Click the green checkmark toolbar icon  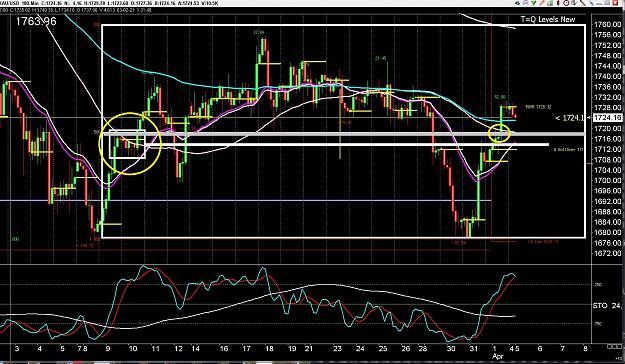coord(533,3)
